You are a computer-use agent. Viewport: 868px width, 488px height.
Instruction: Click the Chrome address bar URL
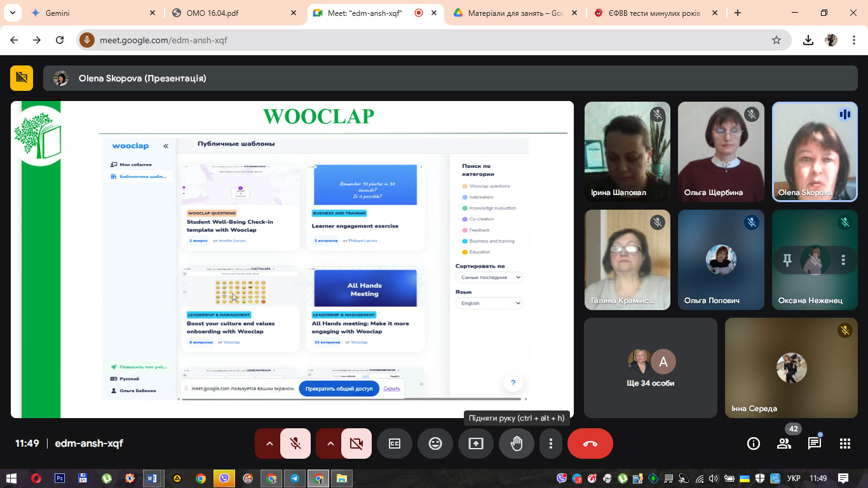click(163, 40)
